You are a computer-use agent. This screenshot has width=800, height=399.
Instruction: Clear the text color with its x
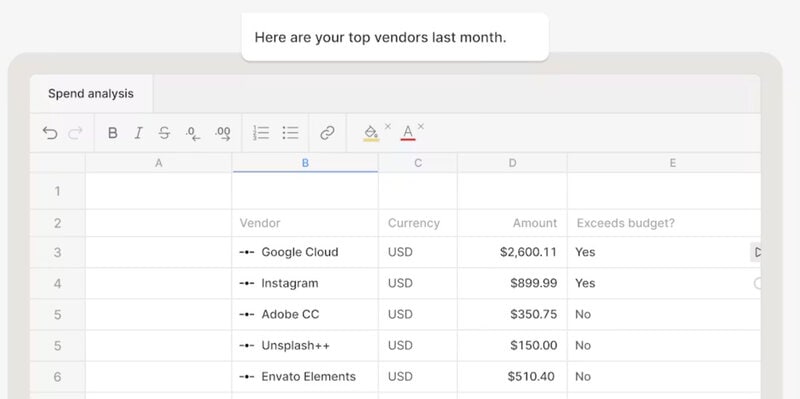421,127
